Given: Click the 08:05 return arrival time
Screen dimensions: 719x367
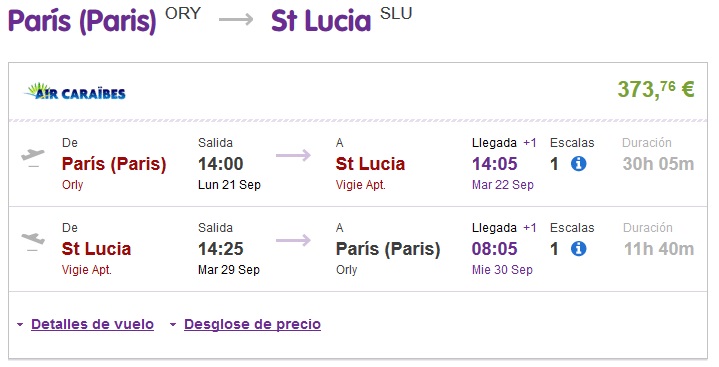Looking at the screenshot, I should pos(495,249).
